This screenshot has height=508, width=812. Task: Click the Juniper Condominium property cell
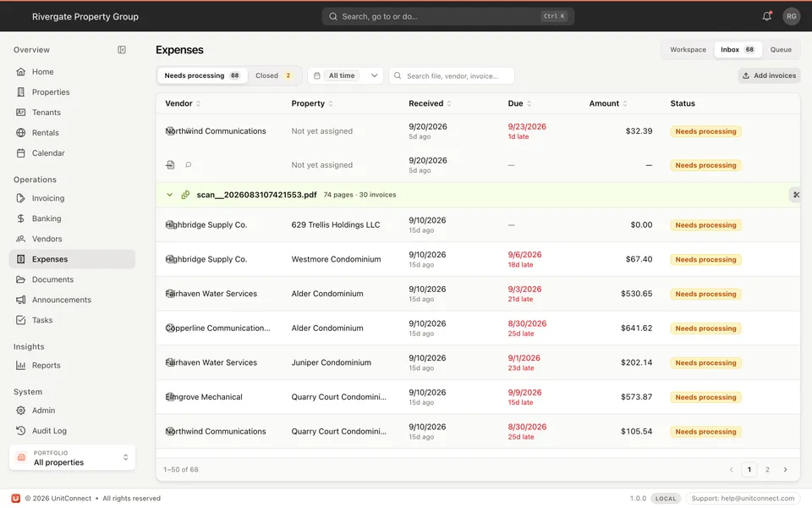pos(331,362)
